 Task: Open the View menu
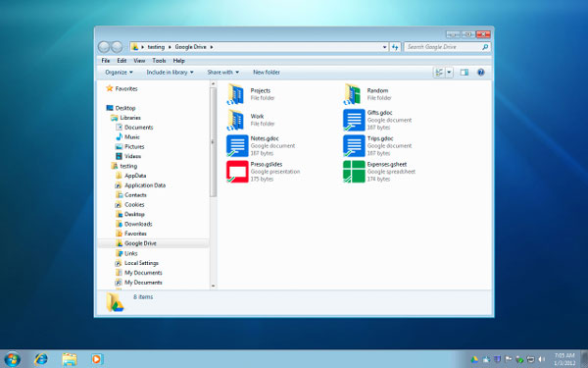[x=139, y=61]
